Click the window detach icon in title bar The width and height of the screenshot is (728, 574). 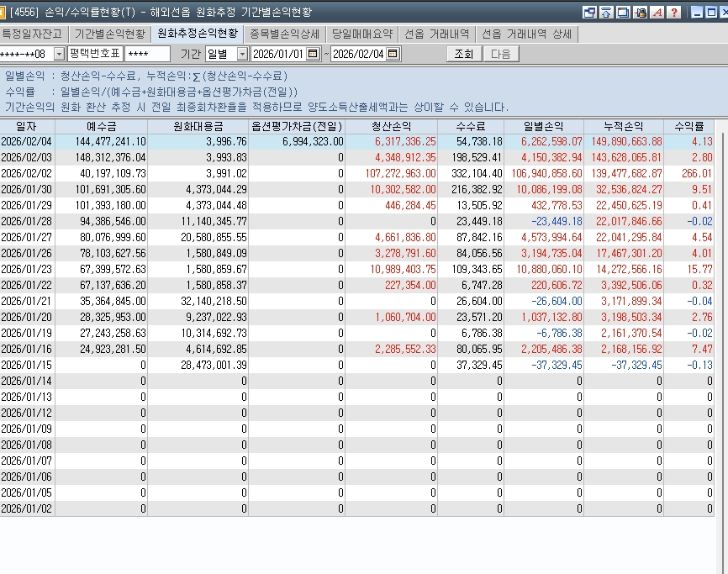pos(589,12)
